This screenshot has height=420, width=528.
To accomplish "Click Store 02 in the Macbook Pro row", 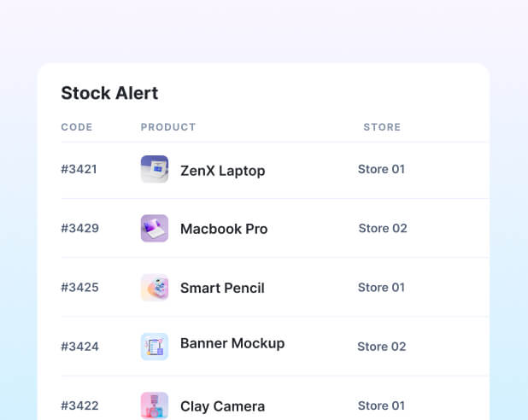I will [382, 228].
